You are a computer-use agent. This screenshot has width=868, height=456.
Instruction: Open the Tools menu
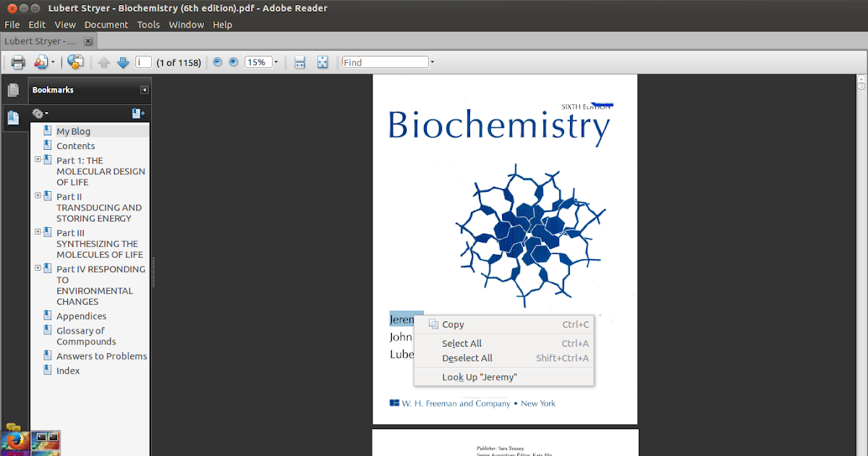pyautogui.click(x=149, y=25)
